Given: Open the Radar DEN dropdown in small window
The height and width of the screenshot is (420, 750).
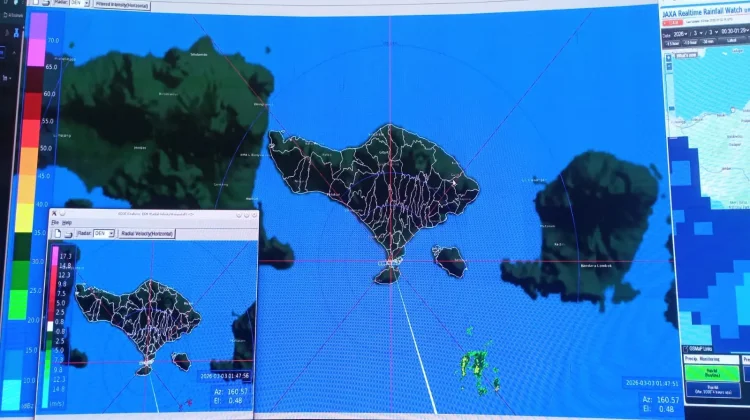Looking at the screenshot, I should (104, 233).
